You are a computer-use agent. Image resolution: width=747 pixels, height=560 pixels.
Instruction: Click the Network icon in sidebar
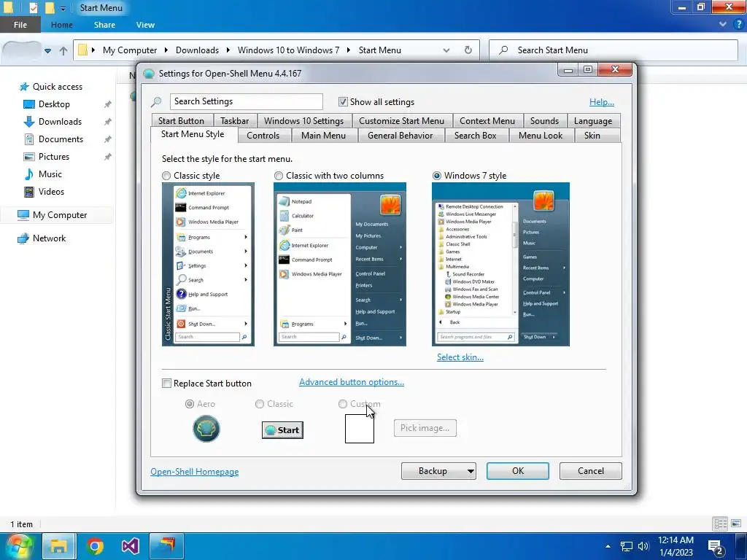[23, 238]
